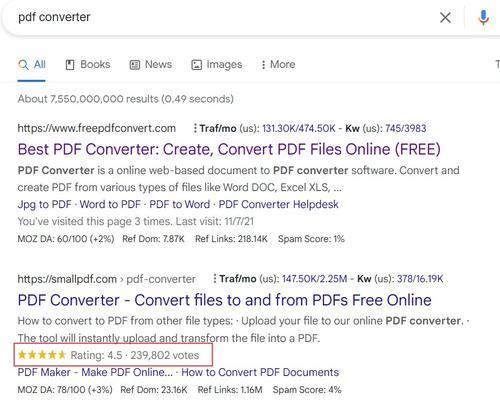Click the Images tab icon
This screenshot has width=500, height=412.
pyautogui.click(x=196, y=65)
